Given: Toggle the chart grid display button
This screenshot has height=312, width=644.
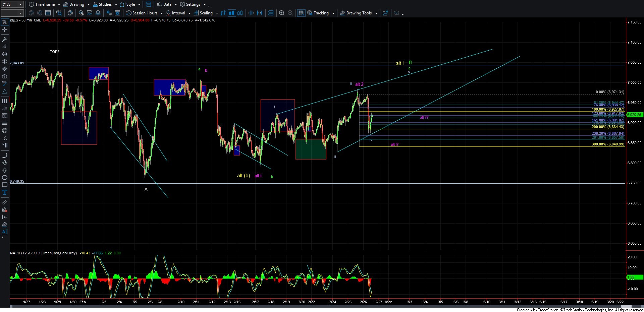Looking at the screenshot, I should pyautogui.click(x=301, y=13).
